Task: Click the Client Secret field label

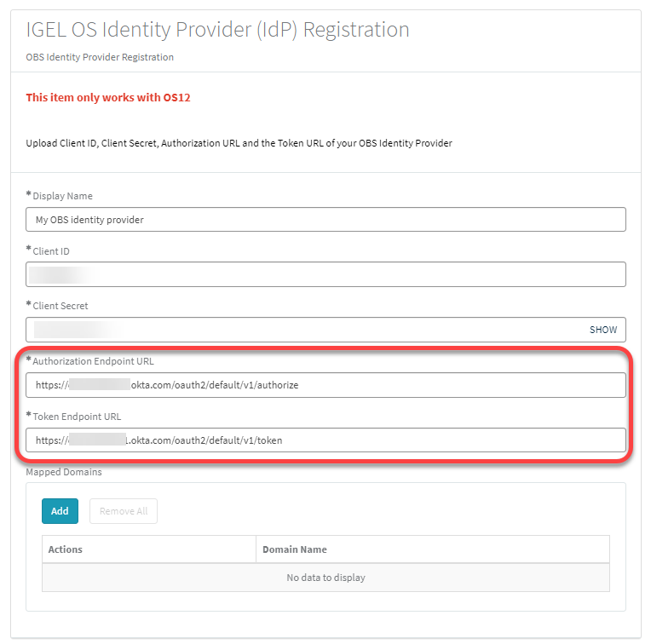Action: coord(60,306)
